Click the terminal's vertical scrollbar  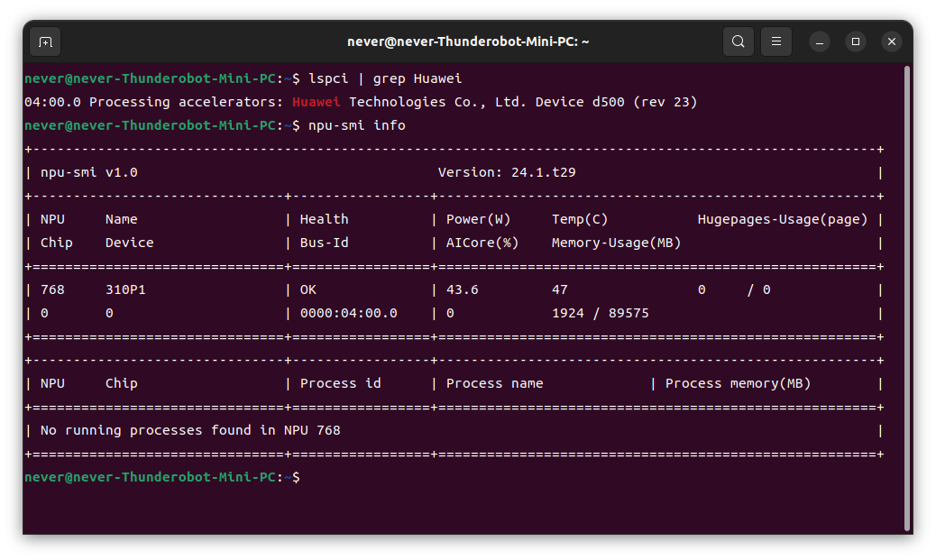(907, 298)
